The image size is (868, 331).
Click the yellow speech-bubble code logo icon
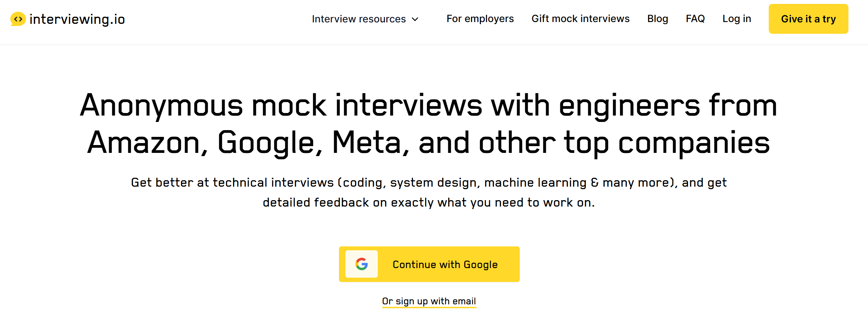point(18,19)
